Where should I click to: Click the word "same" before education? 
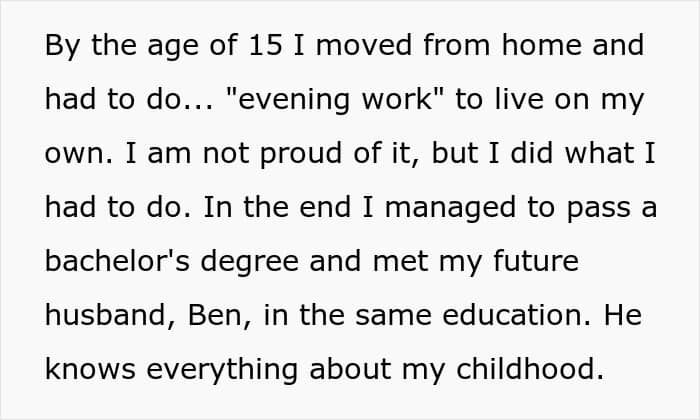pos(393,316)
